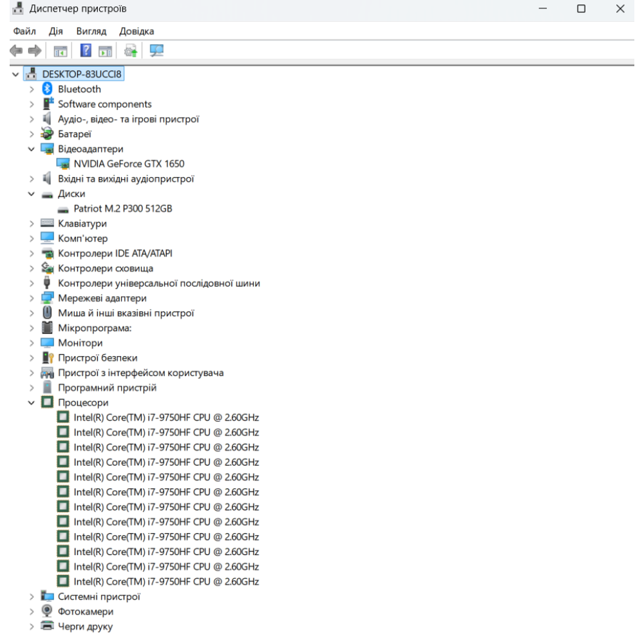
Task: Toggle the action pane toolbar icon
Action: [x=106, y=52]
